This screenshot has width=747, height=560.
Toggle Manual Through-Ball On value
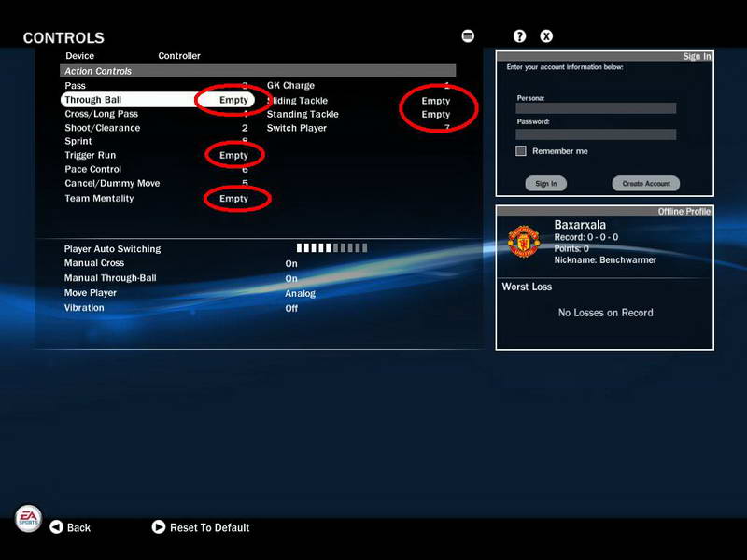tap(291, 278)
